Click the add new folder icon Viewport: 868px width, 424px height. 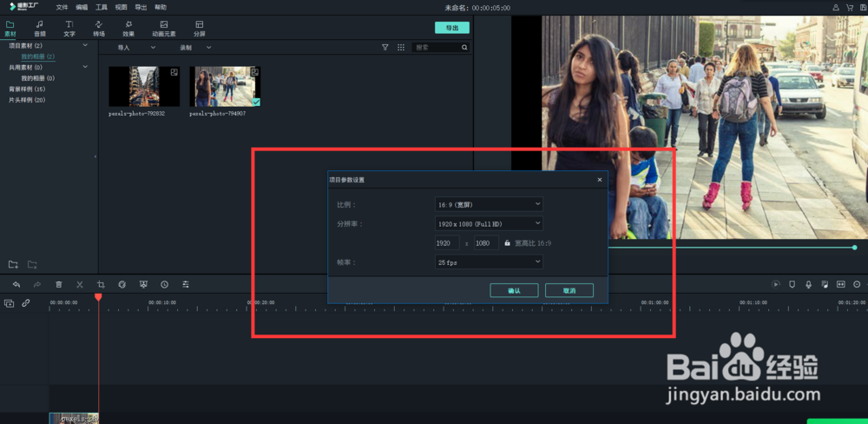coord(13,264)
